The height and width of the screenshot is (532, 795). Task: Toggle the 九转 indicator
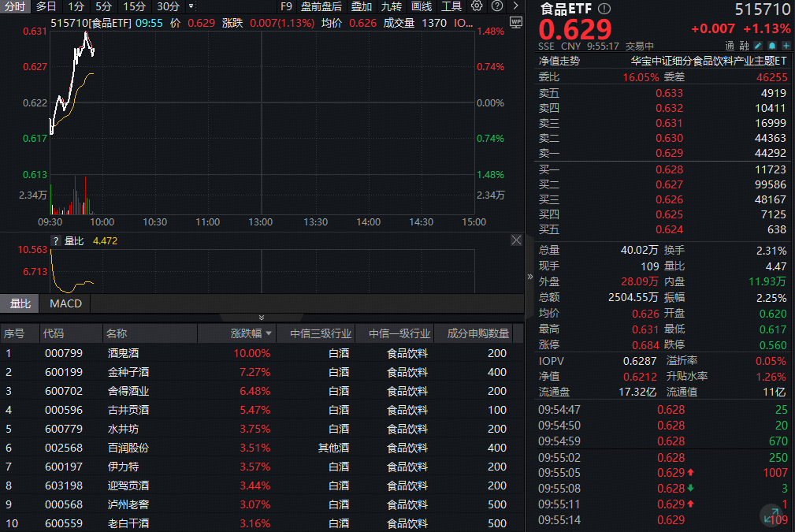(x=392, y=6)
